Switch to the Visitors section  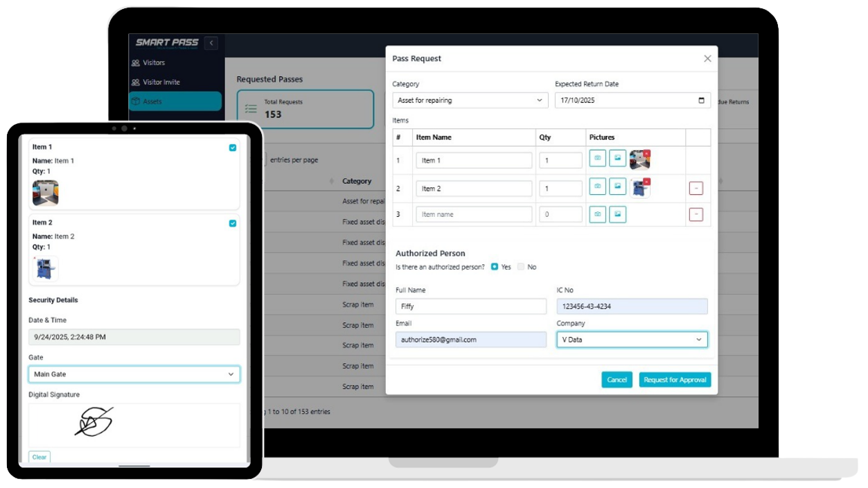(152, 62)
